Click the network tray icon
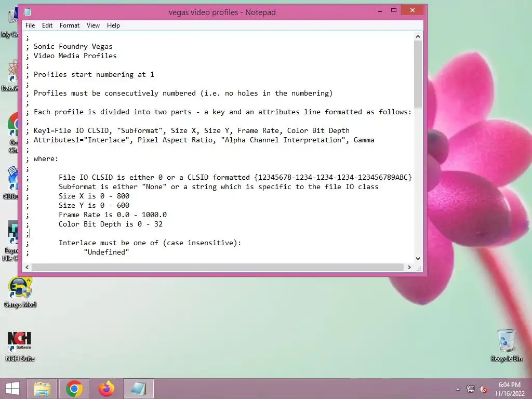The image size is (532, 399). pos(471,389)
